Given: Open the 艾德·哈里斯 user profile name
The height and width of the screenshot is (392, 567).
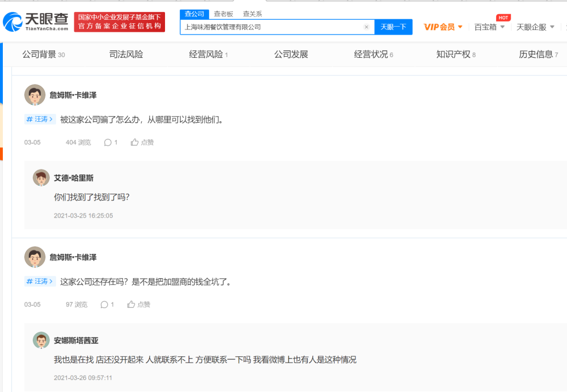Looking at the screenshot, I should coord(74,178).
